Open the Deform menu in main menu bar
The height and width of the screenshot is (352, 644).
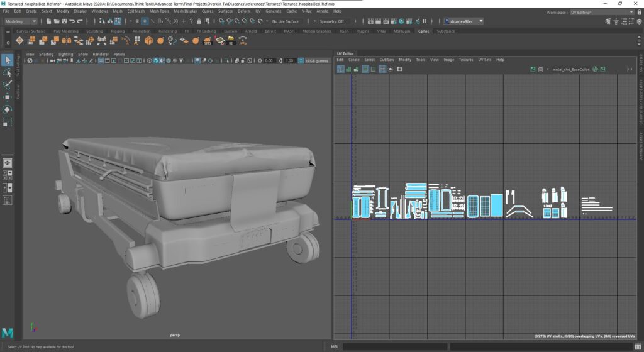pyautogui.click(x=244, y=11)
